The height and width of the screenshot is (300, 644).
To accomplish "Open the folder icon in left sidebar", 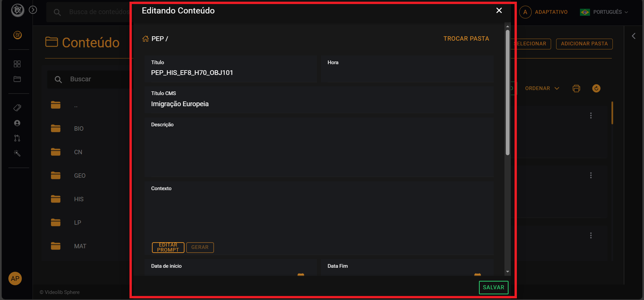I will pyautogui.click(x=17, y=79).
